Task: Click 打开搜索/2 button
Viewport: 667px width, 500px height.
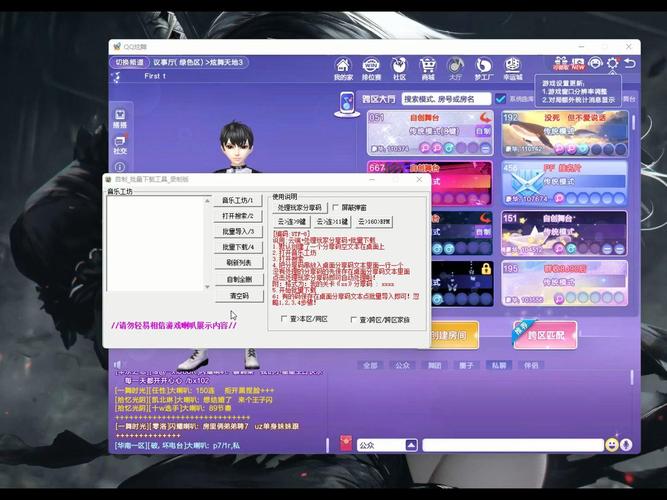Action: [238, 216]
